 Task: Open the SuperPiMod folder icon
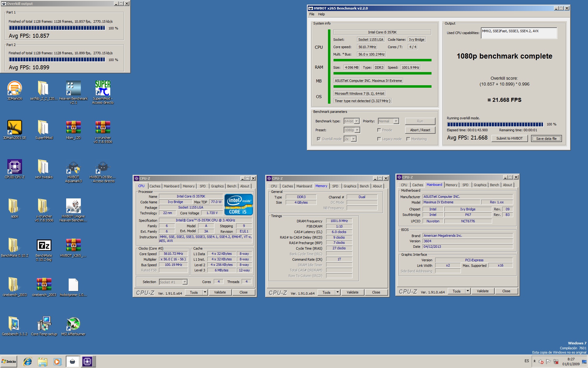pos(43,128)
